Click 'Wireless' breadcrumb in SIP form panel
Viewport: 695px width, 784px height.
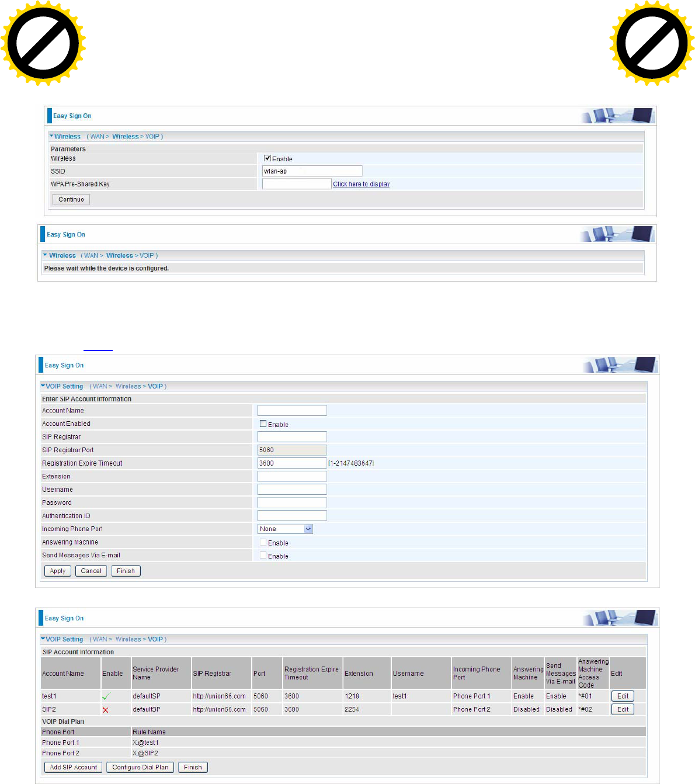(128, 386)
